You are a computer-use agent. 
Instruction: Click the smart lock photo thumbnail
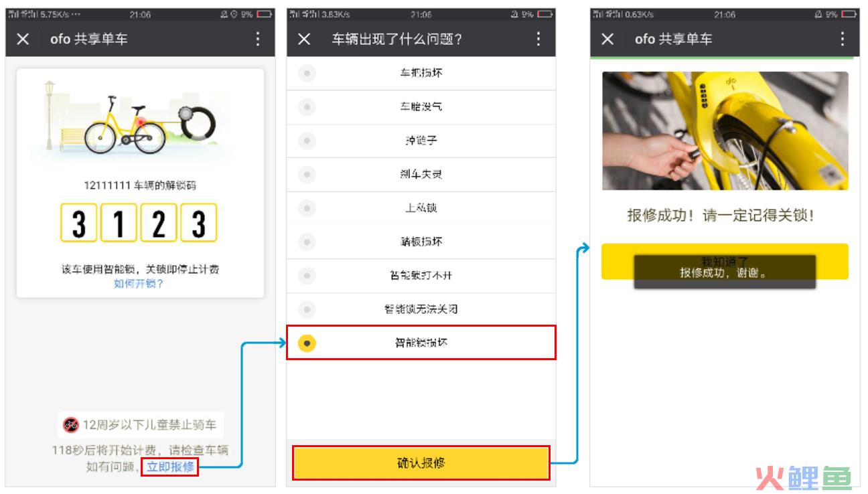[x=725, y=131]
